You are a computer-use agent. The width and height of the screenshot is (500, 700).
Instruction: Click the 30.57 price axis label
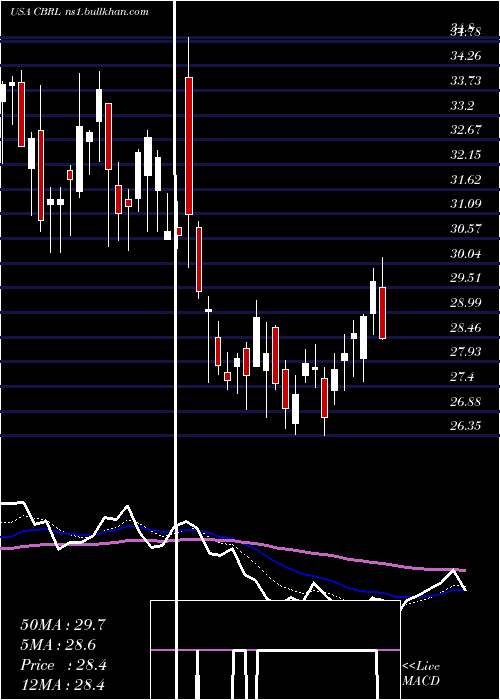(465, 229)
